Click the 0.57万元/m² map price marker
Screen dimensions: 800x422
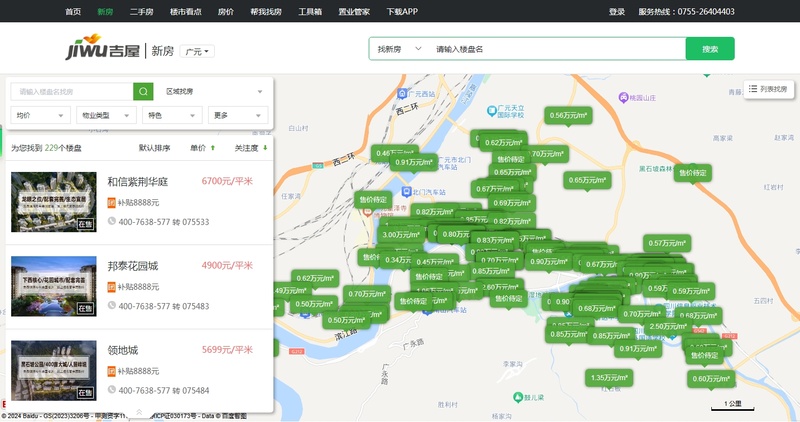point(666,242)
